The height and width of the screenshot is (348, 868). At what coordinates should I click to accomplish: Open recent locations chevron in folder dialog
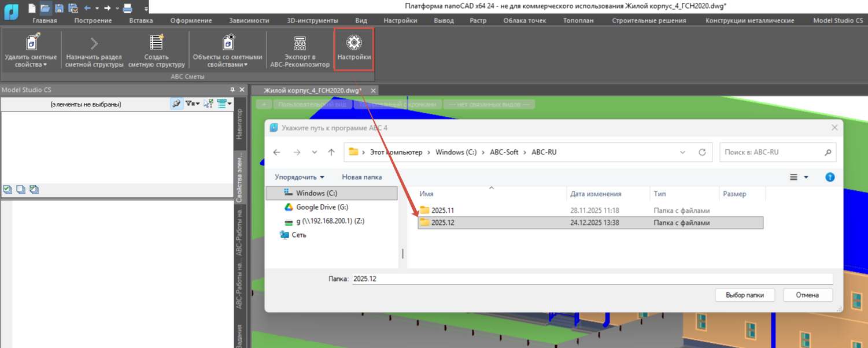[x=314, y=153]
